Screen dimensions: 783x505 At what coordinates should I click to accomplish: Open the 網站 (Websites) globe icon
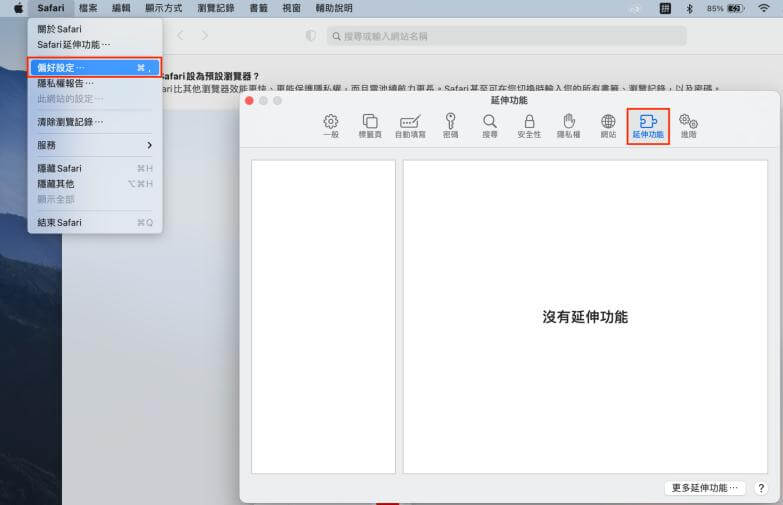click(x=608, y=125)
